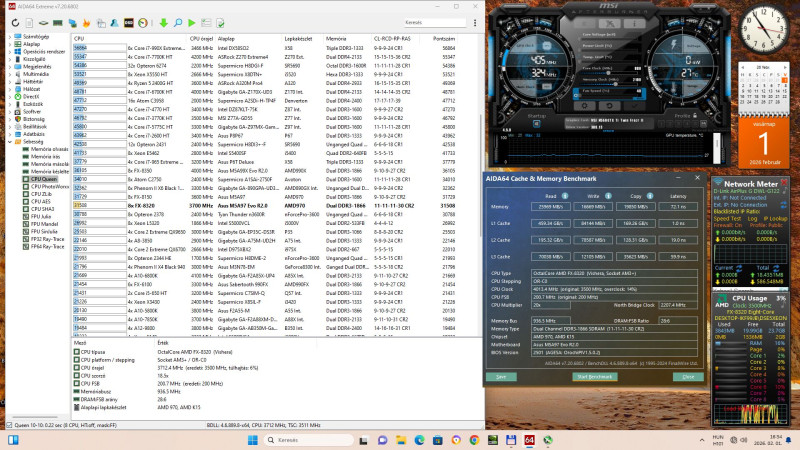
Task: Click the Windows taskbar Keresés search box
Action: pos(309,440)
